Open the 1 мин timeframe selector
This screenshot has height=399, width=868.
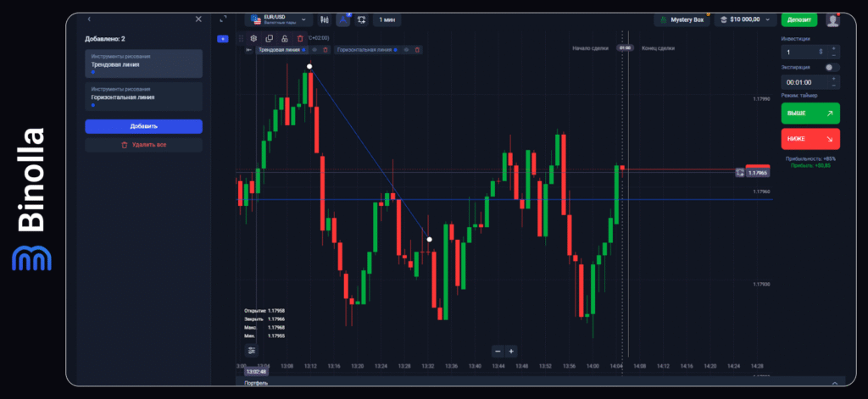point(387,19)
